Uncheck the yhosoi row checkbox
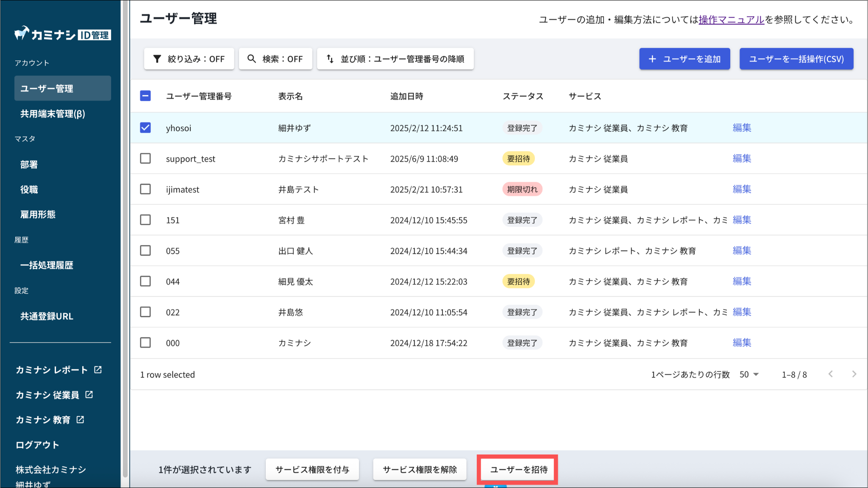The width and height of the screenshot is (868, 488). (x=145, y=128)
